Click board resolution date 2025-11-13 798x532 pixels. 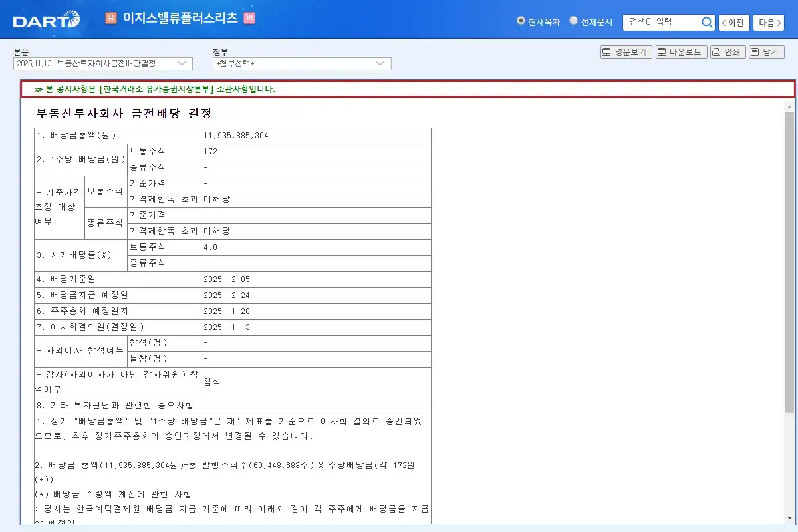227,327
